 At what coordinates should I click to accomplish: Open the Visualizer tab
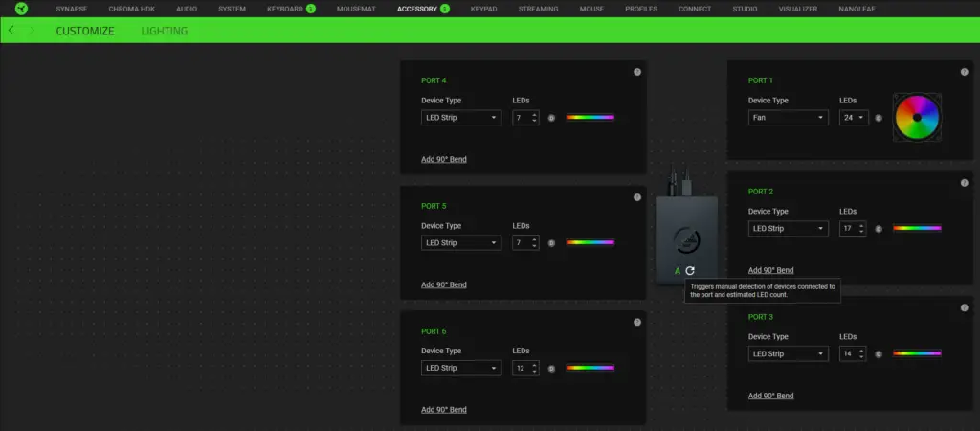(x=798, y=9)
